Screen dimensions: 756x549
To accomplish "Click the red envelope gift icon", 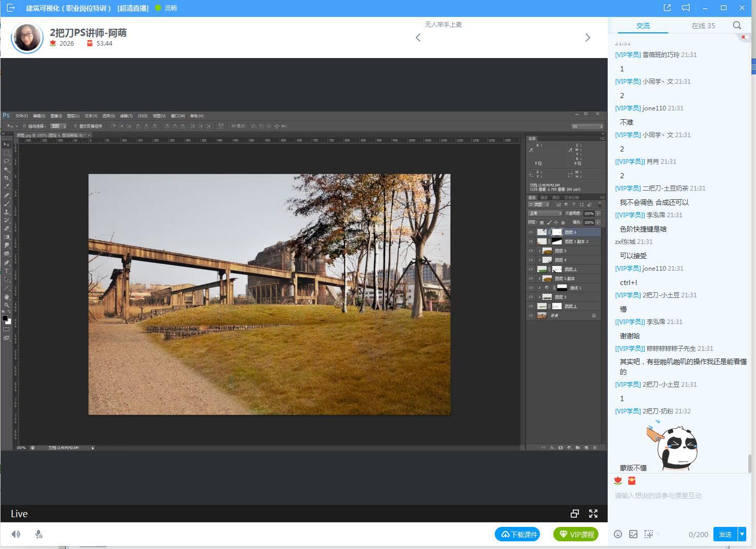I will pyautogui.click(x=632, y=481).
